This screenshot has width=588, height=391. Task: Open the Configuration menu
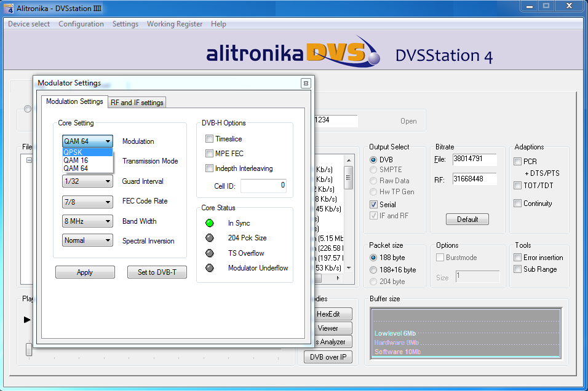pos(81,24)
